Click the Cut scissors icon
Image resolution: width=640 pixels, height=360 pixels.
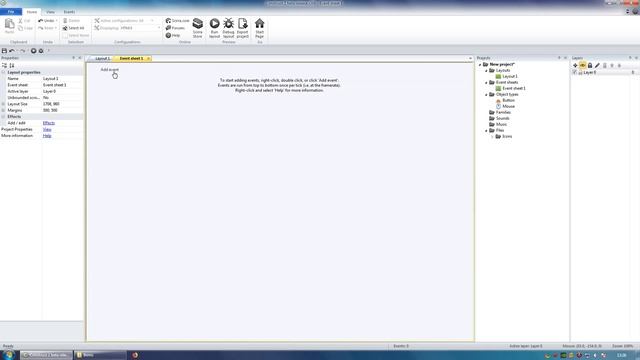(21, 20)
